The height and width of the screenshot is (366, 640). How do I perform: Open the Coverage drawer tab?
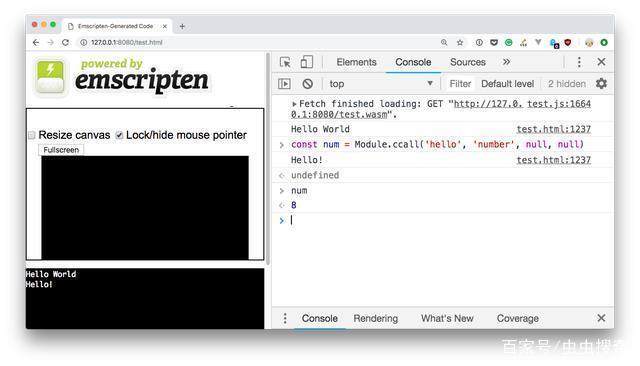click(x=518, y=318)
